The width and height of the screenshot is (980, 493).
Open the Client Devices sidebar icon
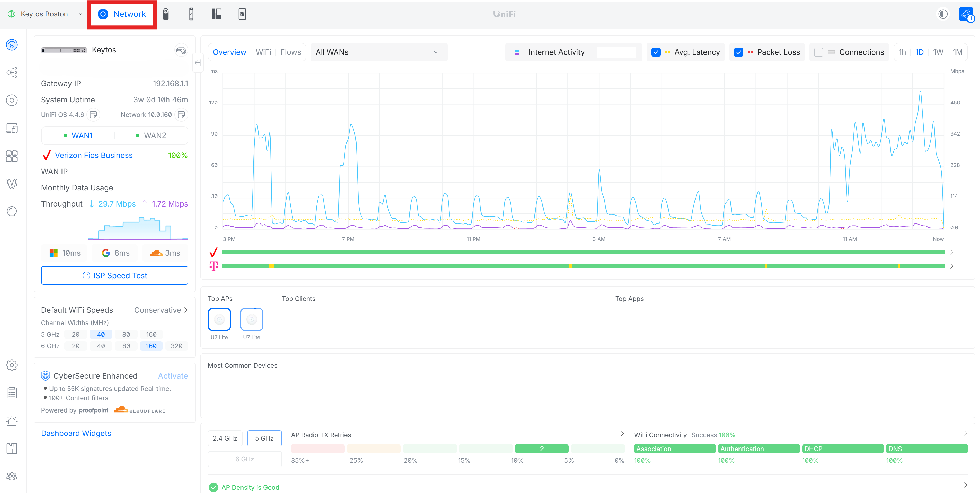coord(12,128)
